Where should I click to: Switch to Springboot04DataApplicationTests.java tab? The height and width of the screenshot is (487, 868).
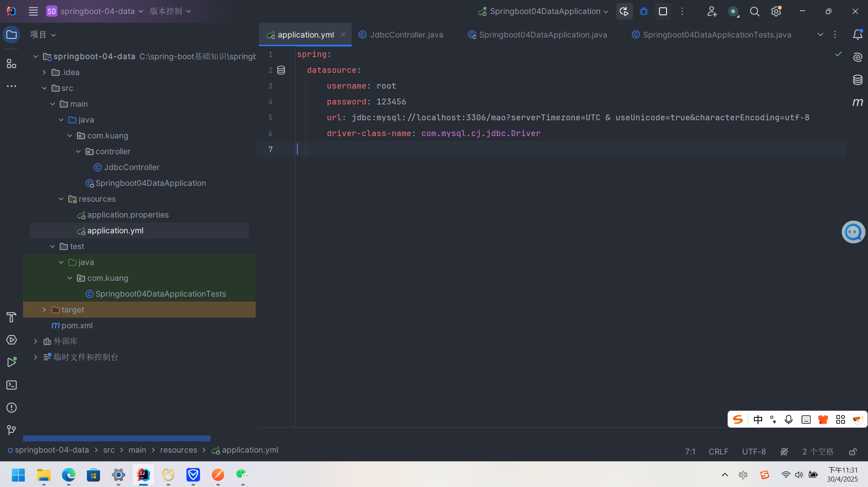[711, 35]
